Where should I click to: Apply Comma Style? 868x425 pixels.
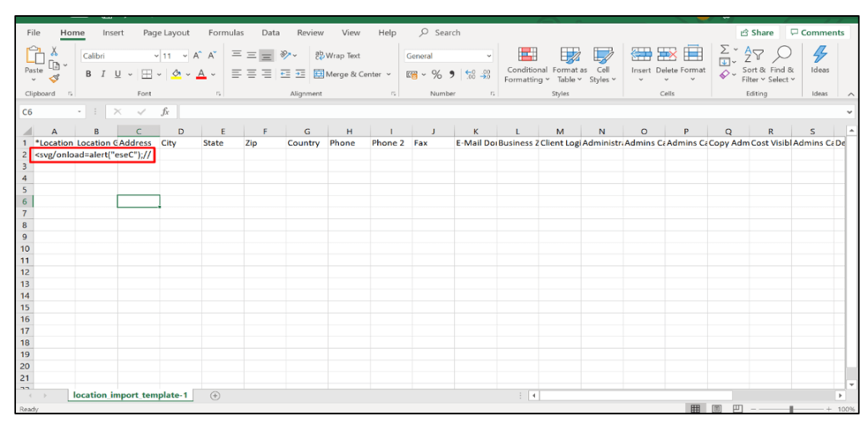pos(451,74)
